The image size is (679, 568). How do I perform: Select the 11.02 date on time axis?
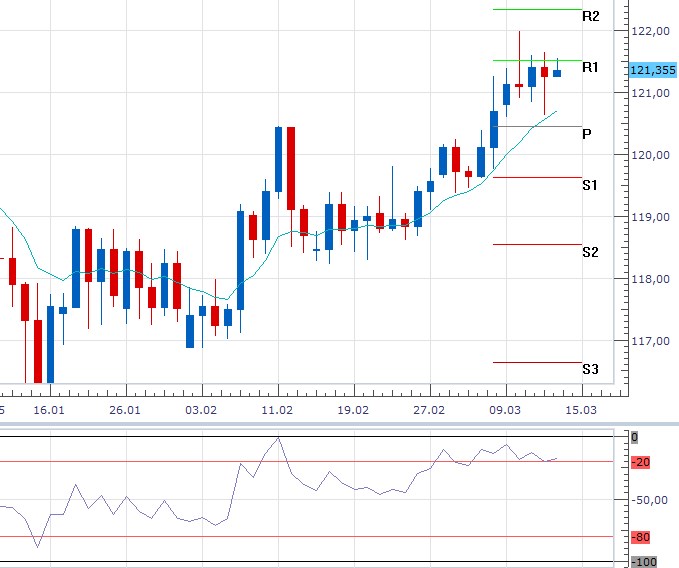click(277, 410)
